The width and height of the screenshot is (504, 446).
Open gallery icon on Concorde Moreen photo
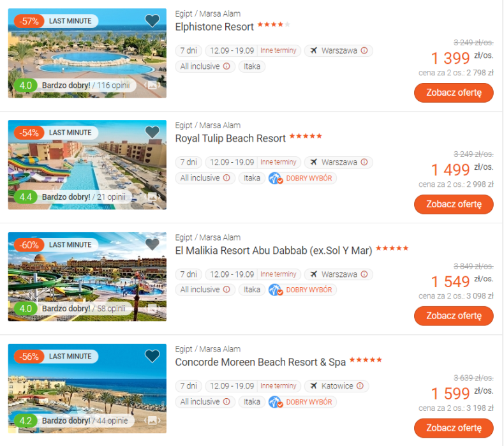point(152,420)
